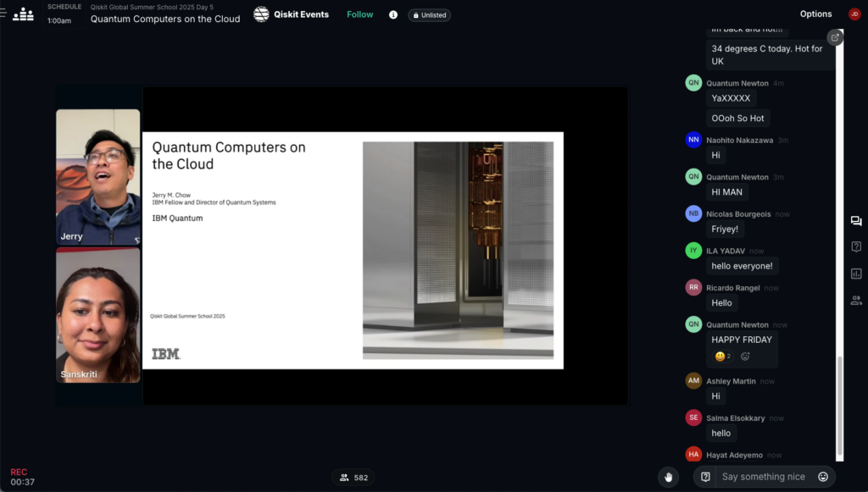Click the emoji reaction on HAPPY FRIDAY
The width and height of the screenshot is (868, 492).
coord(723,357)
